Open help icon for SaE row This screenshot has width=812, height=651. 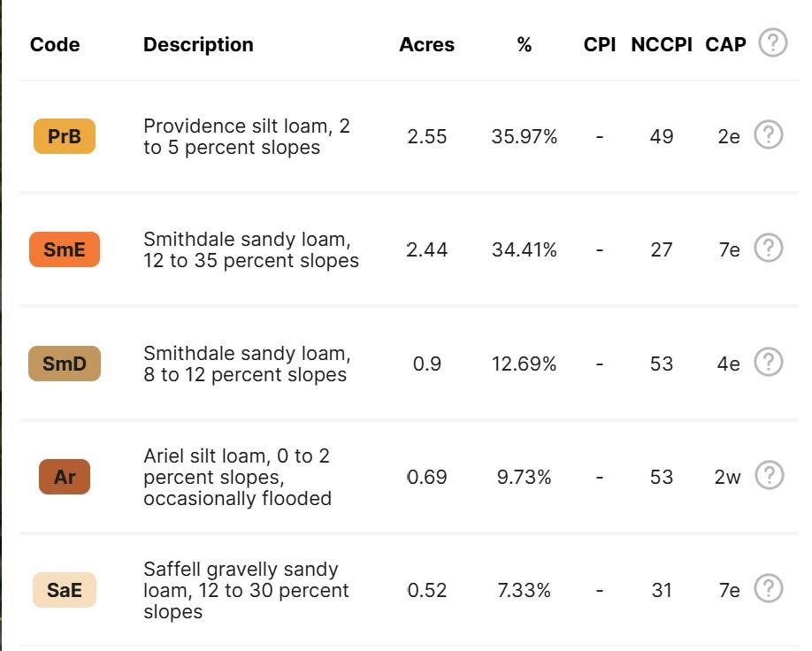coord(768,588)
